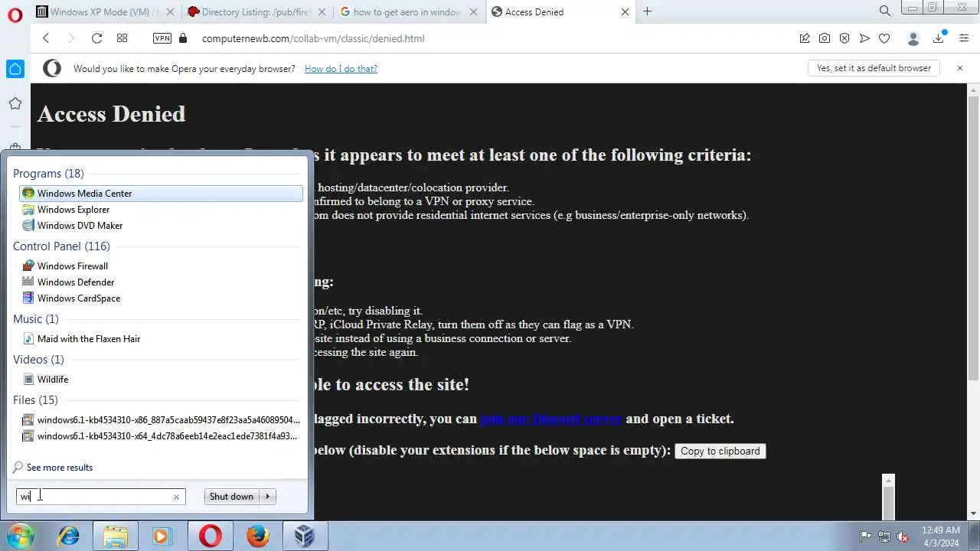Switch to Directory Listing tab
The width and height of the screenshot is (980, 551).
tap(257, 11)
